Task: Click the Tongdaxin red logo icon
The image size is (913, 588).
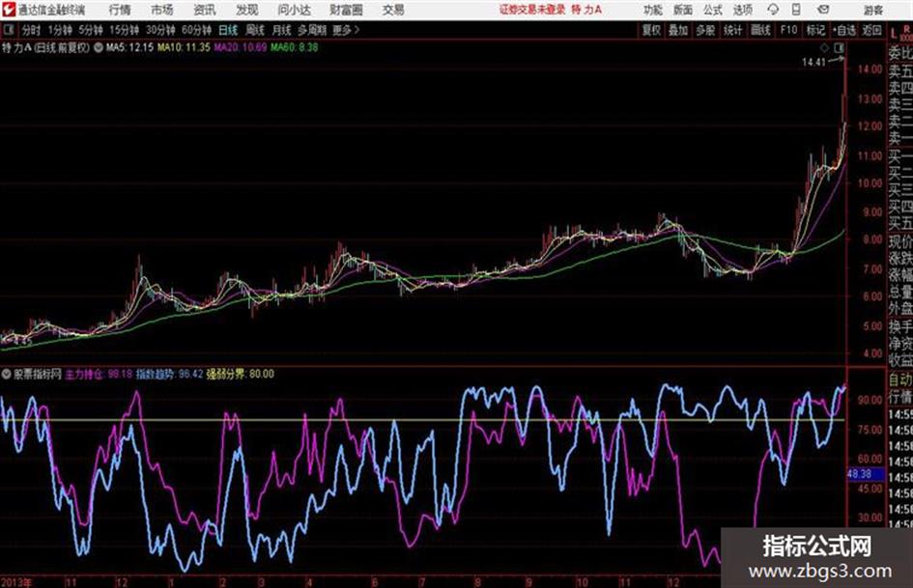Action: [x=9, y=10]
